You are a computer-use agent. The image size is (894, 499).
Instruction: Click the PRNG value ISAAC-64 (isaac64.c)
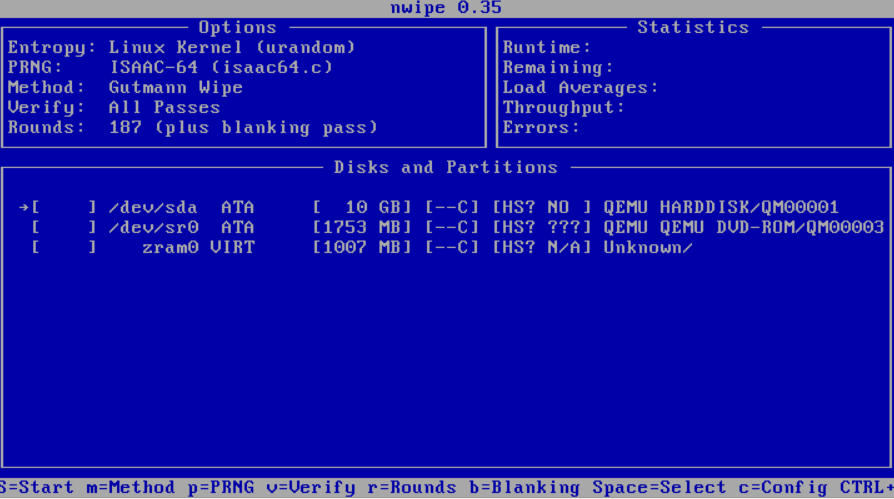pos(221,67)
